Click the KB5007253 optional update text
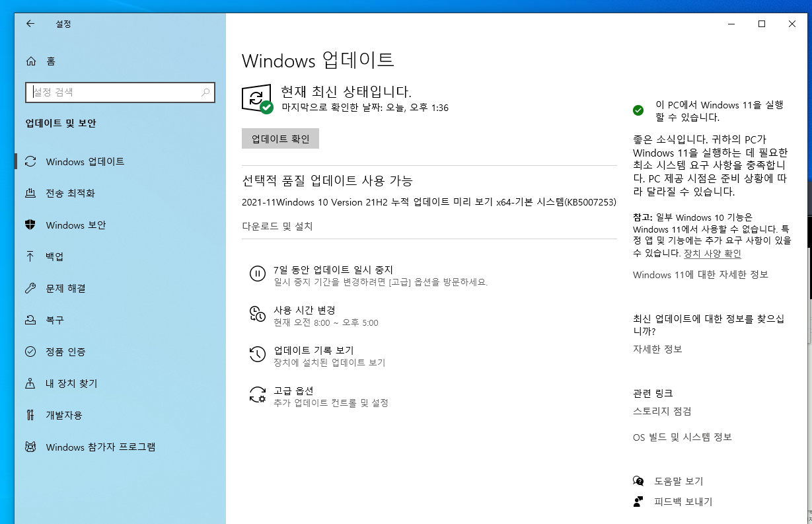Viewport: 812px width, 524px height. [429, 203]
